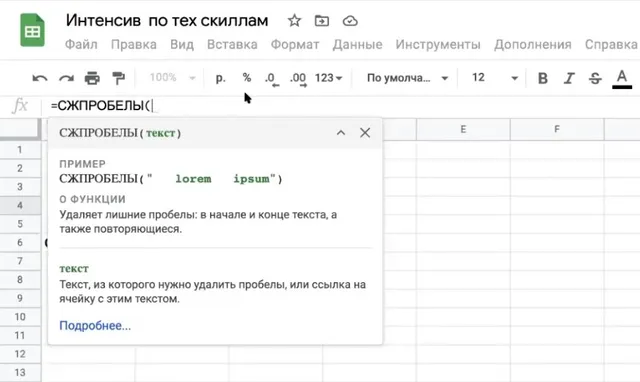Screen dimensions: 640x382
Task: Toggle bold formatting
Action: (x=542, y=78)
